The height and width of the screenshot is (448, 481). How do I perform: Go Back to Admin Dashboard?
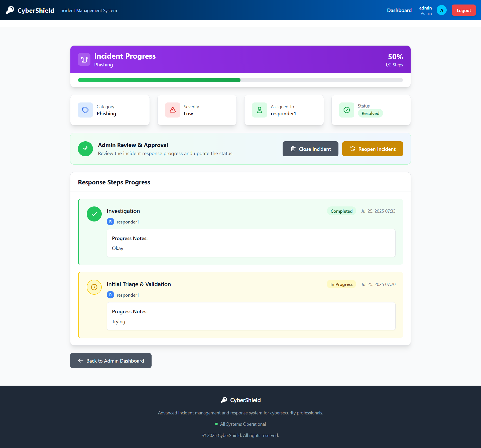(x=111, y=361)
